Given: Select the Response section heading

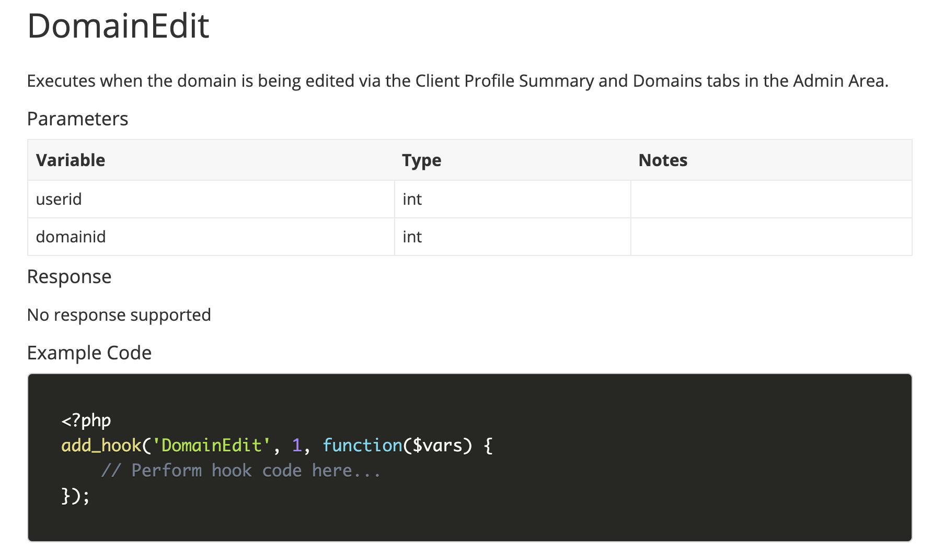Looking at the screenshot, I should coord(69,277).
